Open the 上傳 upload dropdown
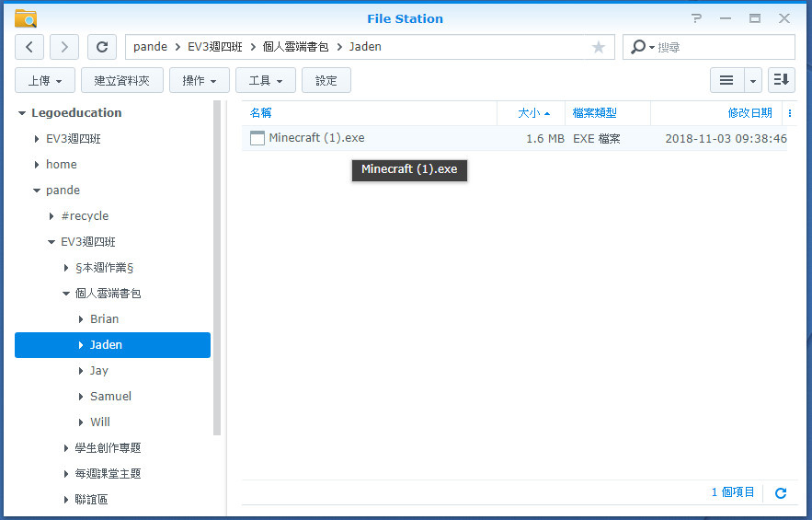 coord(45,80)
